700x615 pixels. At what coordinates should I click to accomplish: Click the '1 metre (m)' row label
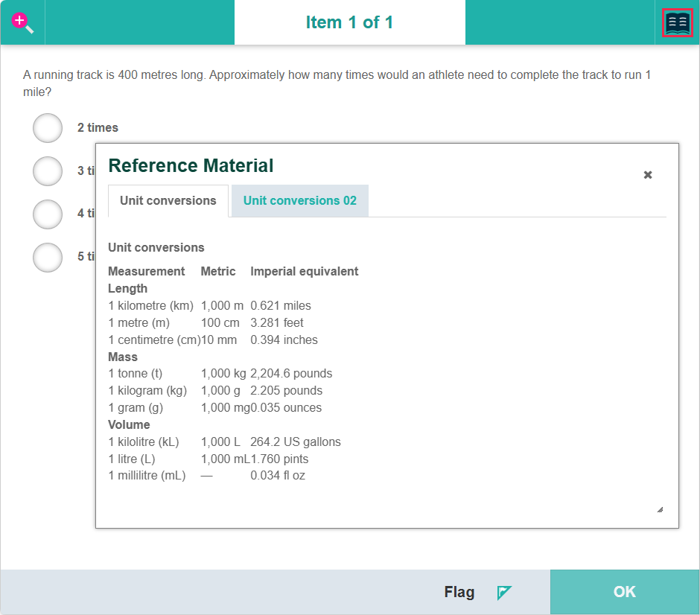click(x=139, y=322)
